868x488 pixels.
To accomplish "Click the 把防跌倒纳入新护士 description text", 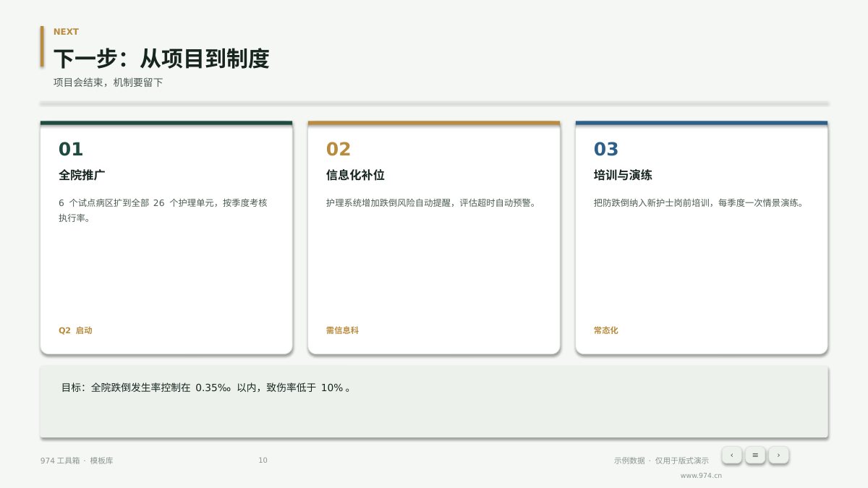I will pos(699,202).
